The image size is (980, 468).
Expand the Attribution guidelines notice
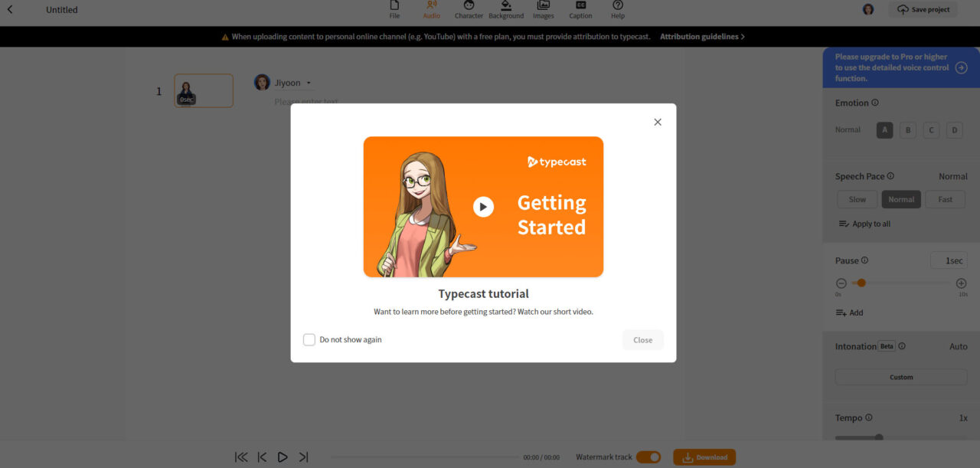[x=702, y=36]
